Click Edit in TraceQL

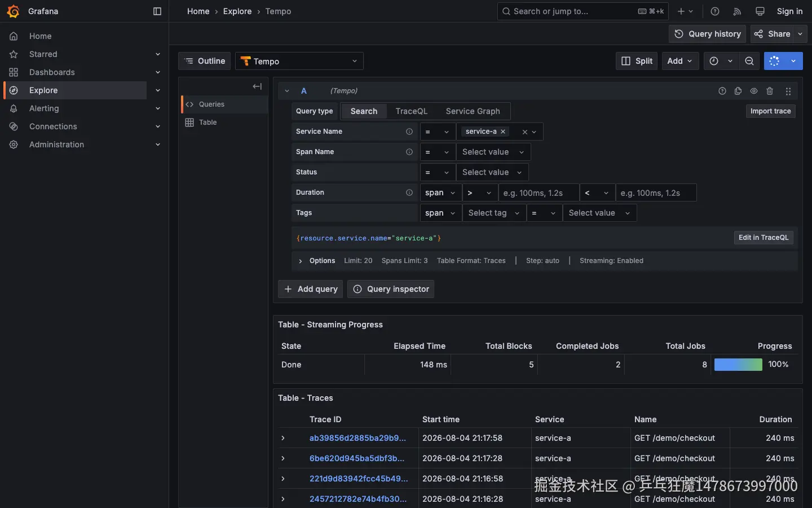point(764,238)
